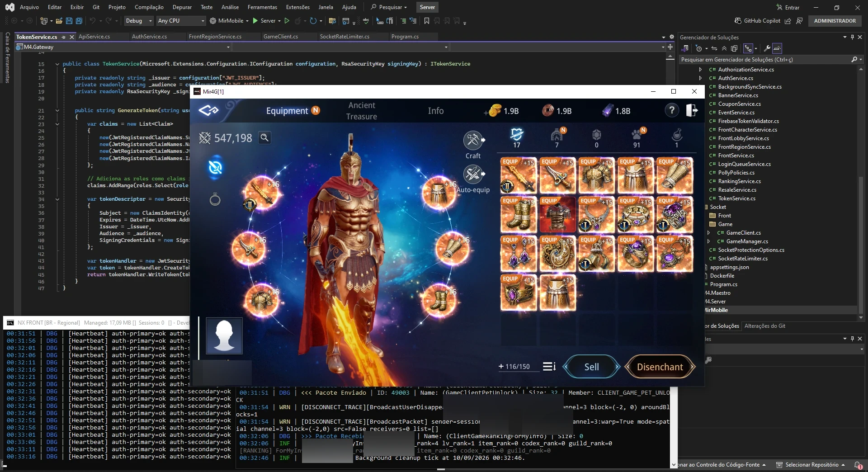Expand the GameClient.cs tree node
The height and width of the screenshot is (472, 868).
coord(709,233)
